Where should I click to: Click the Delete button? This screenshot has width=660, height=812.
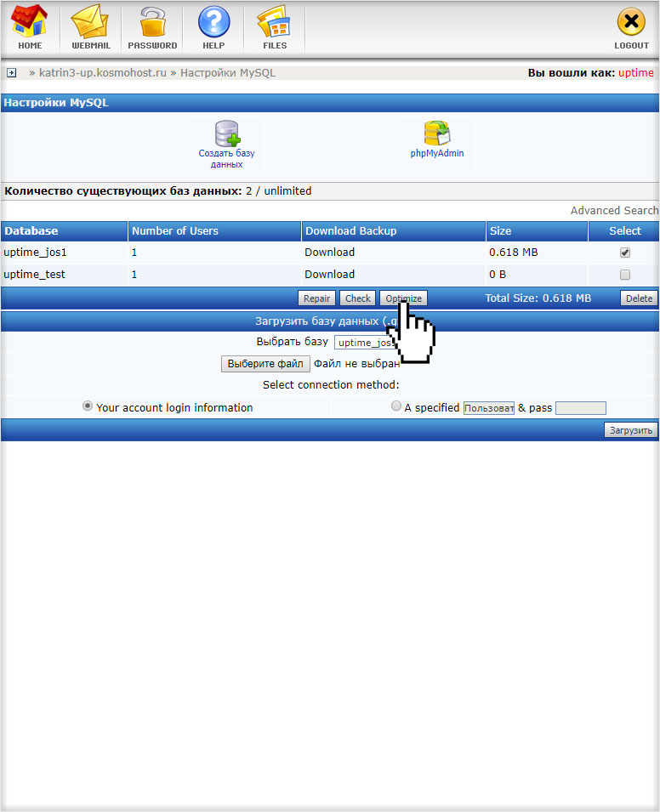click(x=639, y=298)
